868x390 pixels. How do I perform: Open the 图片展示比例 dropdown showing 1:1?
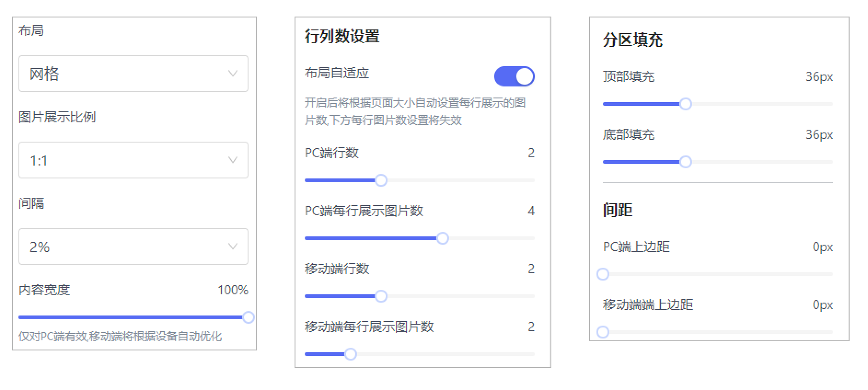point(133,160)
